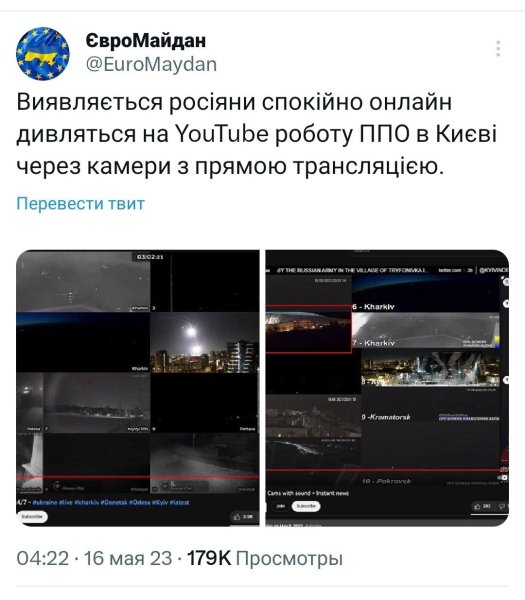Open the three-dot tweet options menu
Image resolution: width=525 pixels, height=600 pixels.
498,49
